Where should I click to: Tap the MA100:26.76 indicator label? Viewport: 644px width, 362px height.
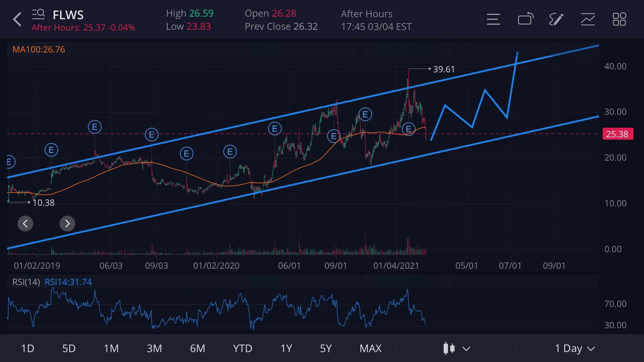[39, 49]
